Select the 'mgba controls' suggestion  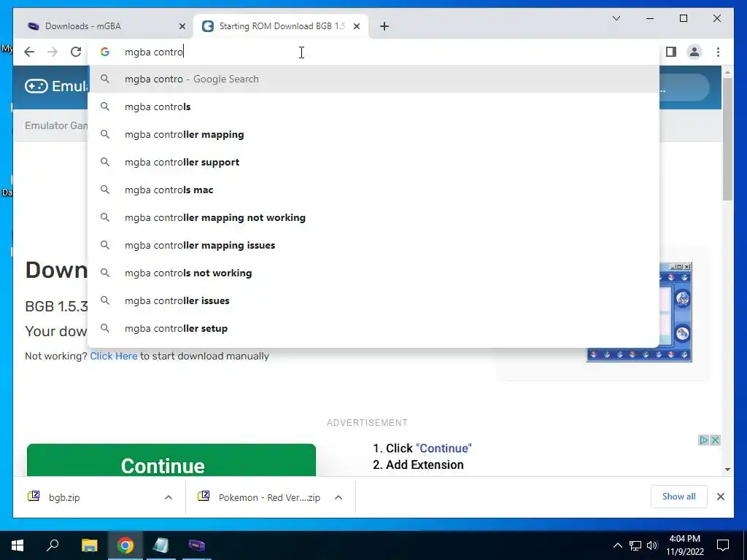[373, 106]
